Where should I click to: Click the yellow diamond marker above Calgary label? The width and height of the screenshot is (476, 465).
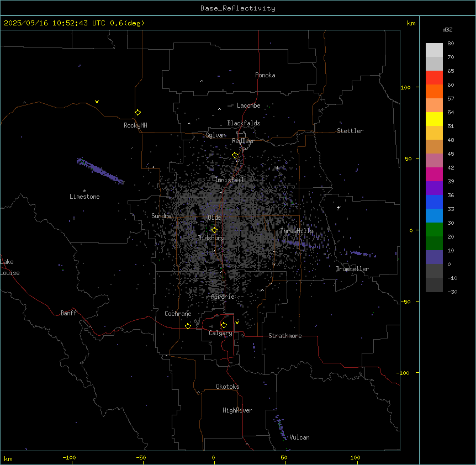tap(224, 325)
